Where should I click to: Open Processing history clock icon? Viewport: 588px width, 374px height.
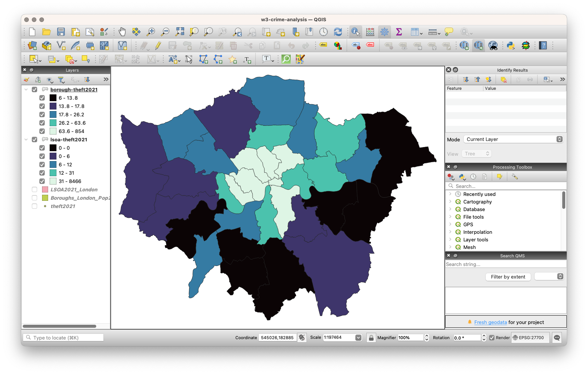(473, 177)
